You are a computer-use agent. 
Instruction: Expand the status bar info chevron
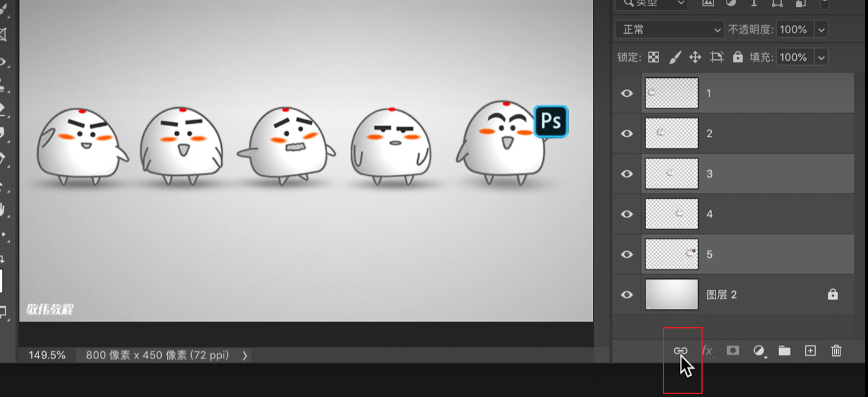tap(244, 355)
